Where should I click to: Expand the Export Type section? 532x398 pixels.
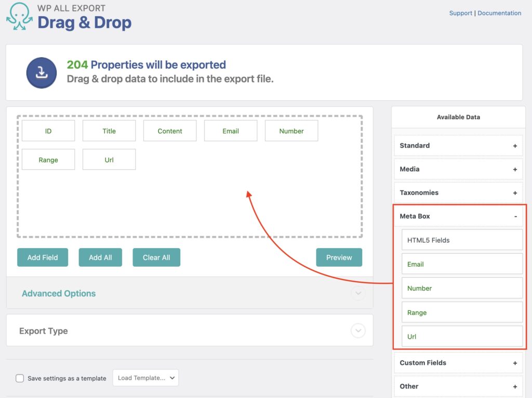[358, 331]
